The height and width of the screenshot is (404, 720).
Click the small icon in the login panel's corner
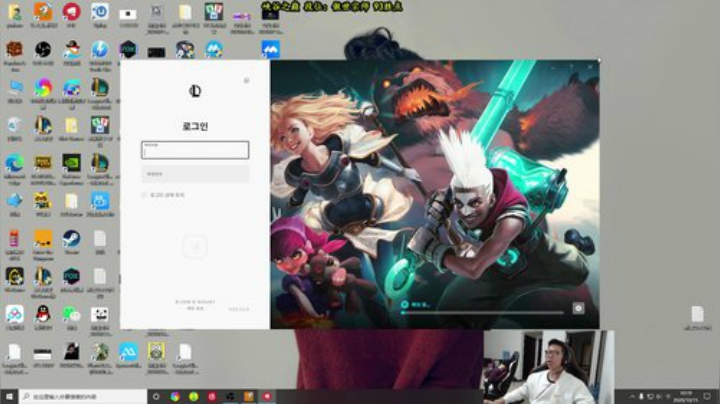tap(247, 80)
